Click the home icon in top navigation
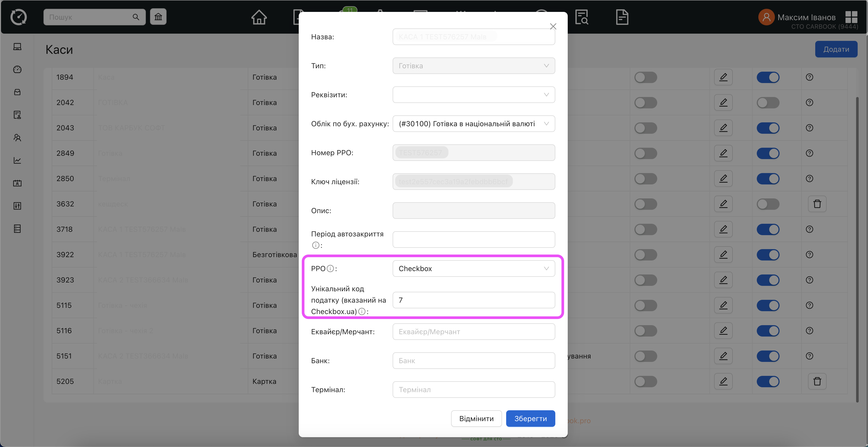The image size is (868, 447). pos(259,17)
